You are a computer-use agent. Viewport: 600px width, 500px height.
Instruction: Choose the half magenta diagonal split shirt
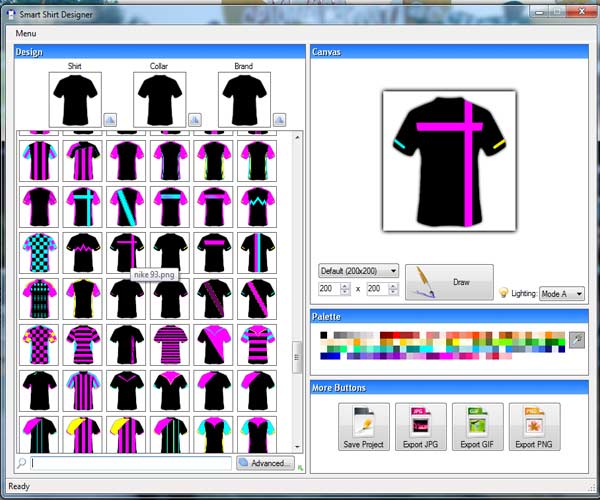click(214, 345)
